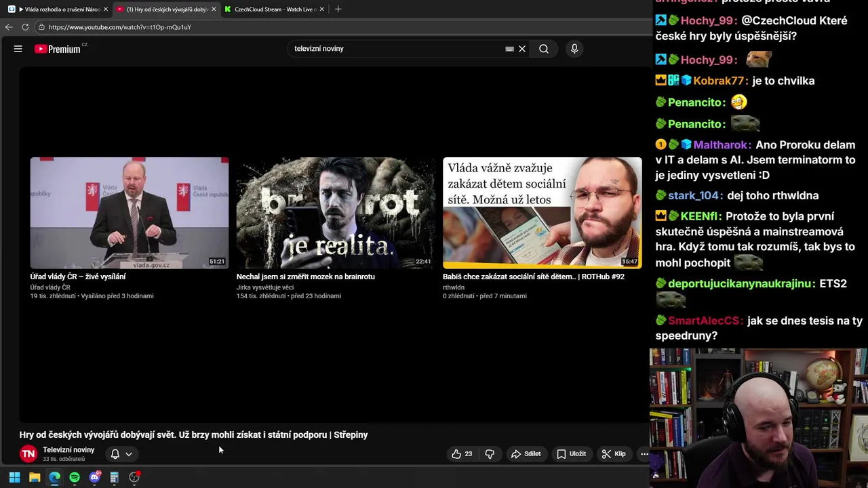This screenshot has height=488, width=868.
Task: Open a new browser tab with plus
Action: pos(338,9)
